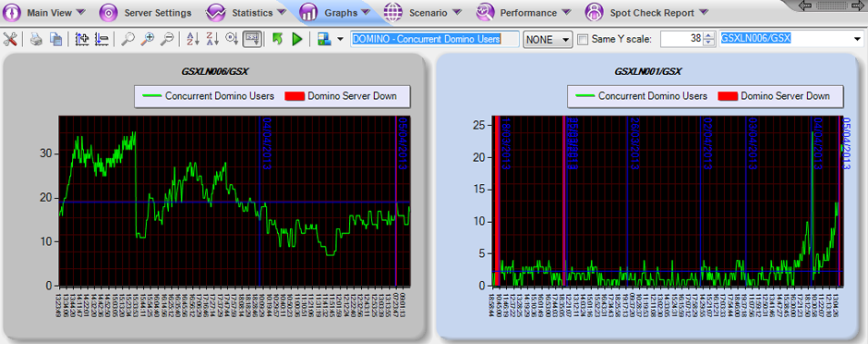
Task: Open the Performance tab
Action: pyautogui.click(x=529, y=12)
